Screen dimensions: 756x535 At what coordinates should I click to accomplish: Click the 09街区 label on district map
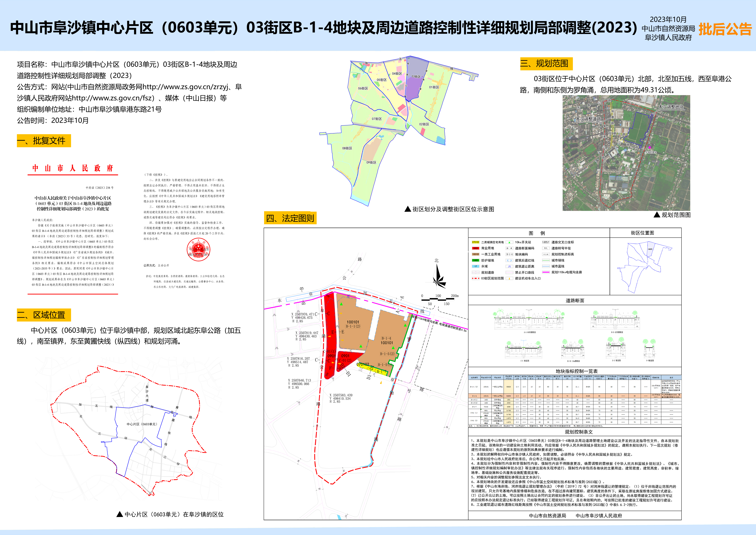[371, 162]
